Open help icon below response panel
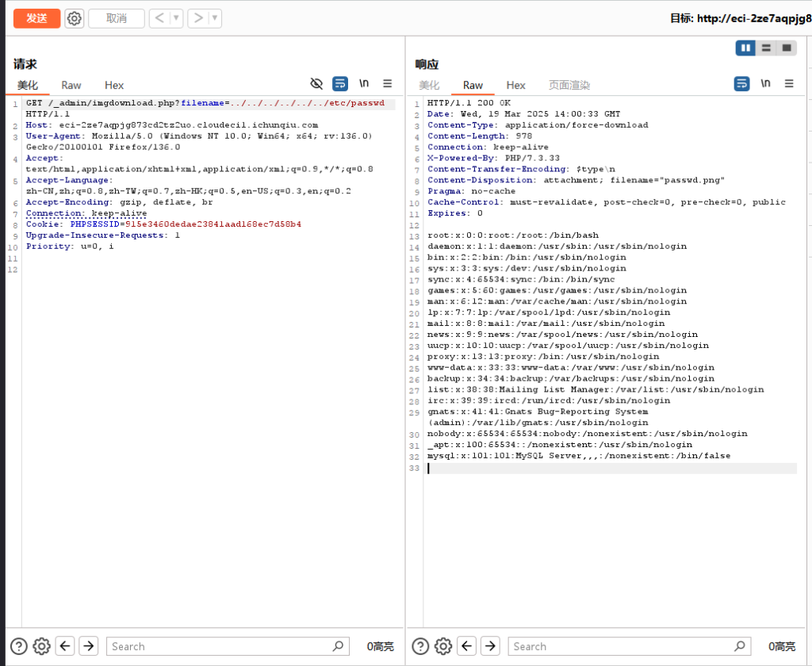This screenshot has height=666, width=812. (420, 646)
